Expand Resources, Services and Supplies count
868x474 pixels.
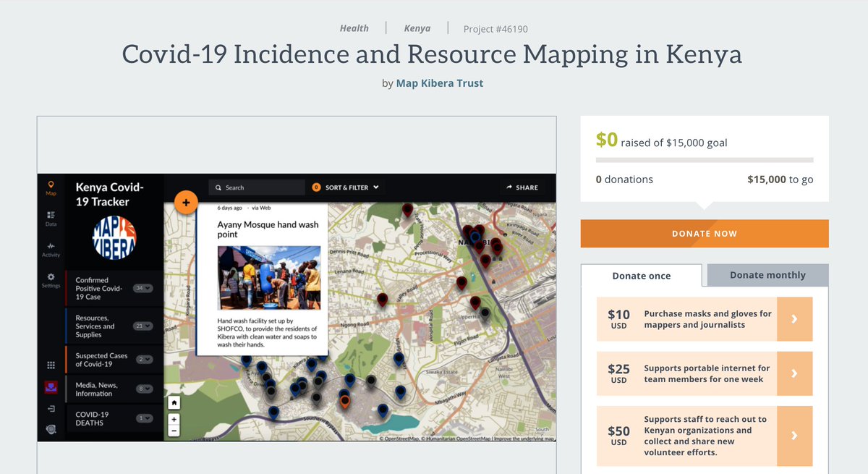click(144, 326)
